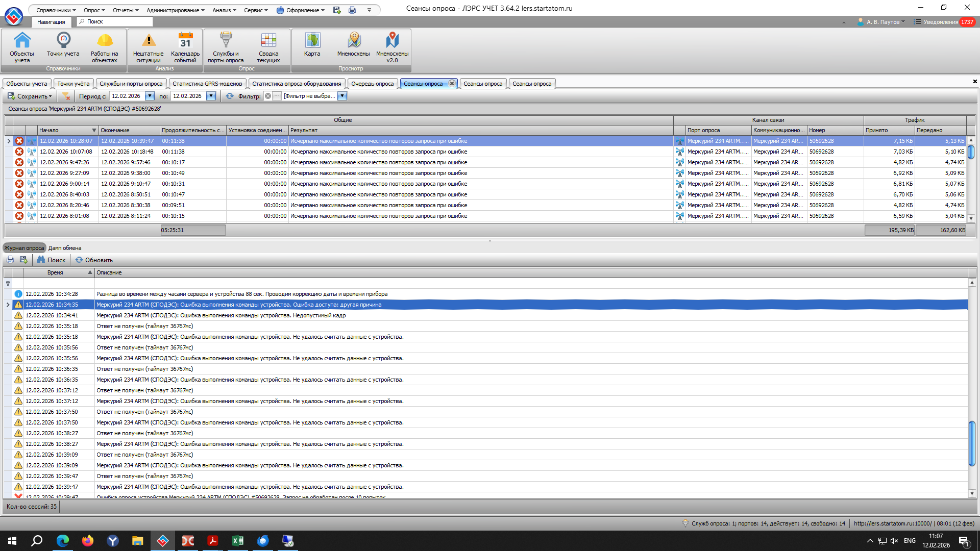Click the Точки учета gauge icon

[63, 40]
